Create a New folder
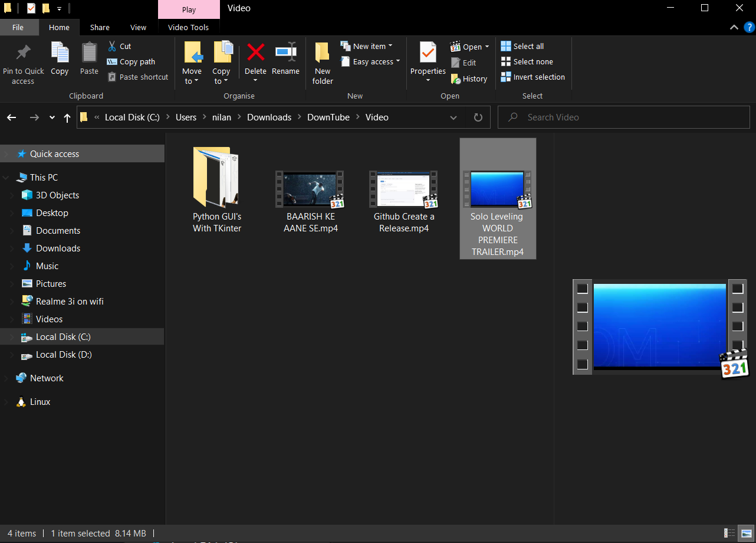Image resolution: width=756 pixels, height=543 pixels. [x=322, y=61]
